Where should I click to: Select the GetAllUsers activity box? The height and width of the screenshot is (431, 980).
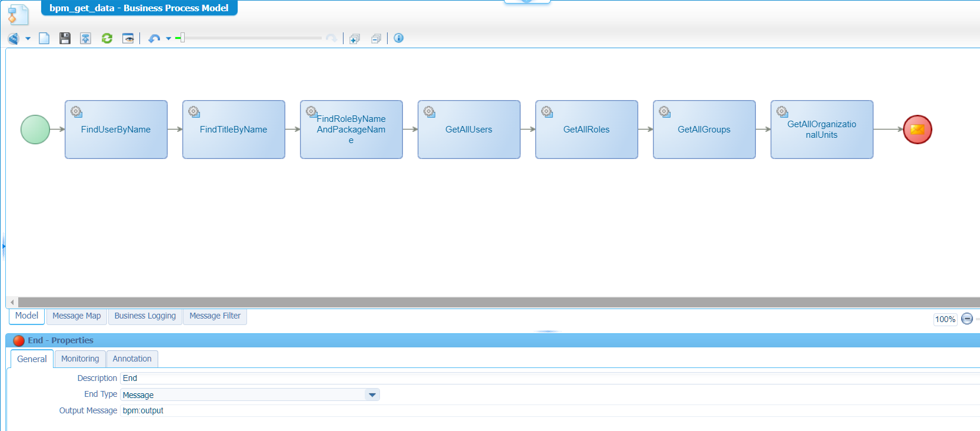[469, 130]
